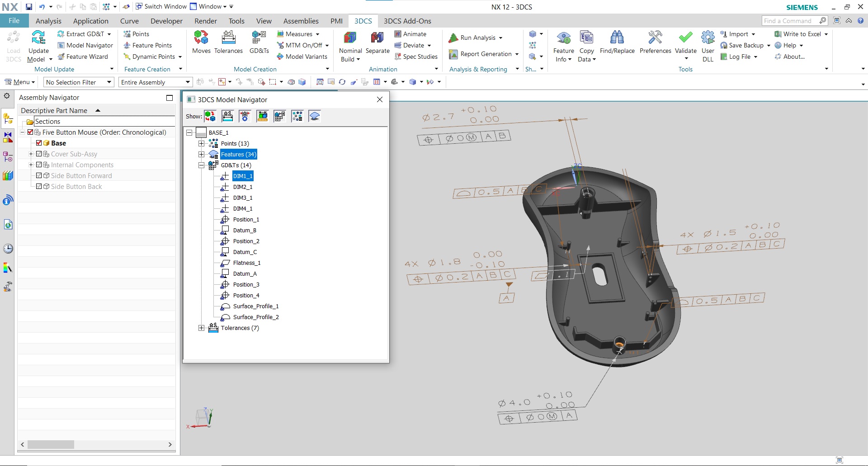Expand the Points node in Model Navigator
This screenshot has height=466, width=868.
(x=202, y=143)
